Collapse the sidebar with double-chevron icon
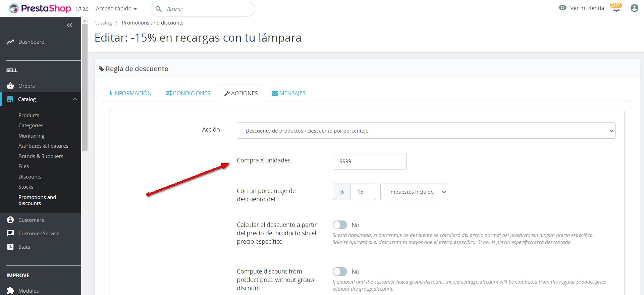Viewport: 644px width, 295px height. (x=69, y=25)
